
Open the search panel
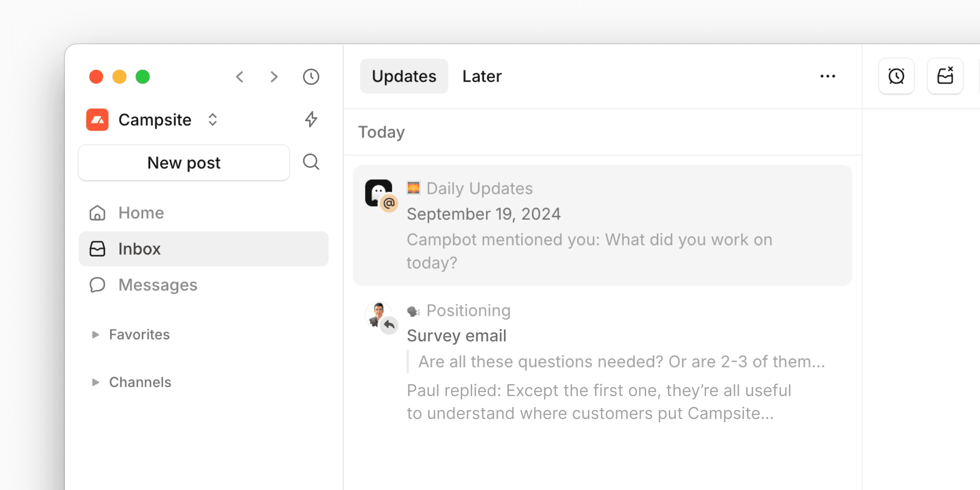click(311, 162)
